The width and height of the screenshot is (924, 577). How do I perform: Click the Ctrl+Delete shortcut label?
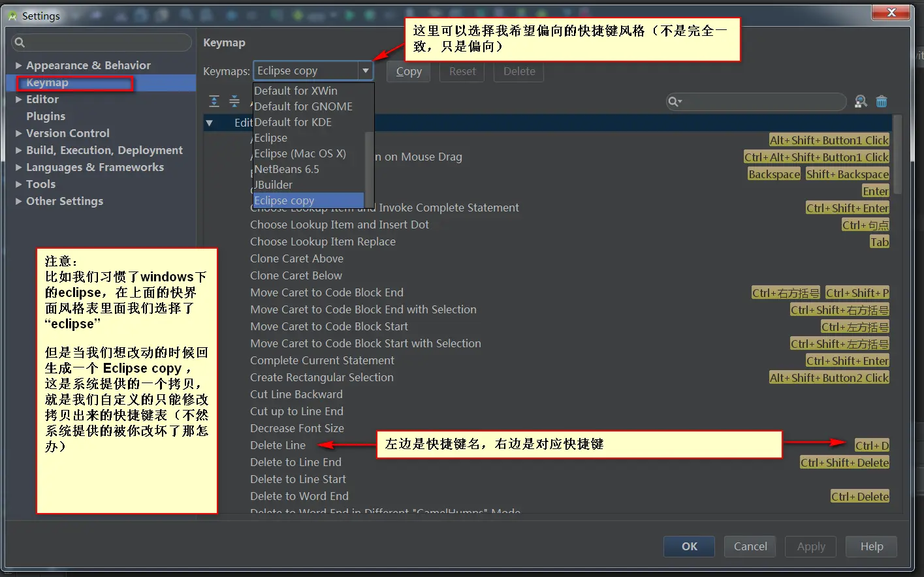coord(859,496)
